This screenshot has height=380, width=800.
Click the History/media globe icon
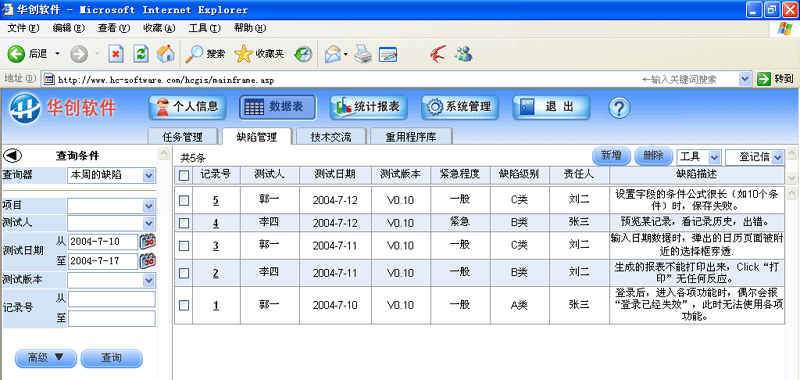tap(304, 54)
